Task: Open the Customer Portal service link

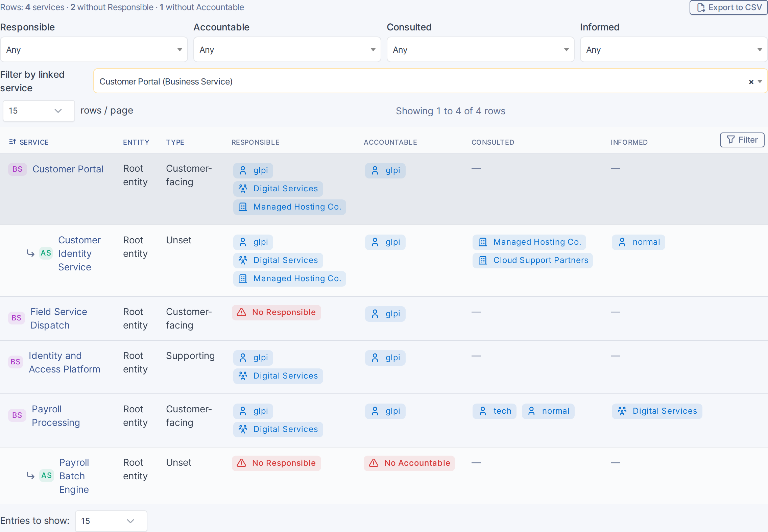Action: click(68, 169)
